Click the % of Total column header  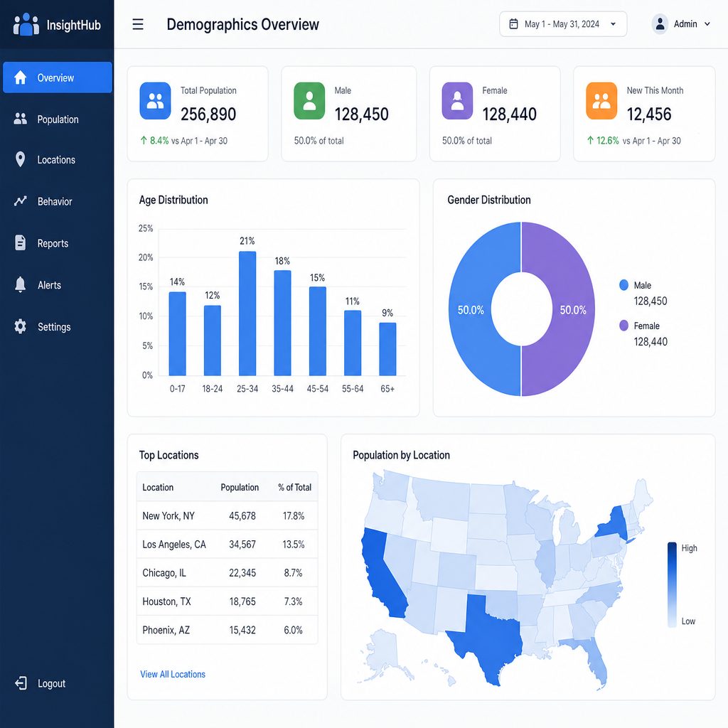pyautogui.click(x=294, y=487)
